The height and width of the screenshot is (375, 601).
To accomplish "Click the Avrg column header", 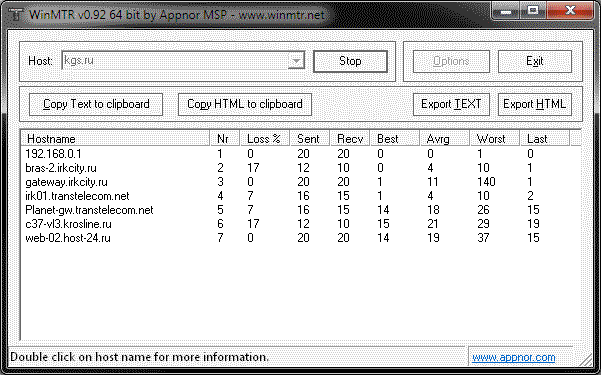I will click(x=445, y=139).
